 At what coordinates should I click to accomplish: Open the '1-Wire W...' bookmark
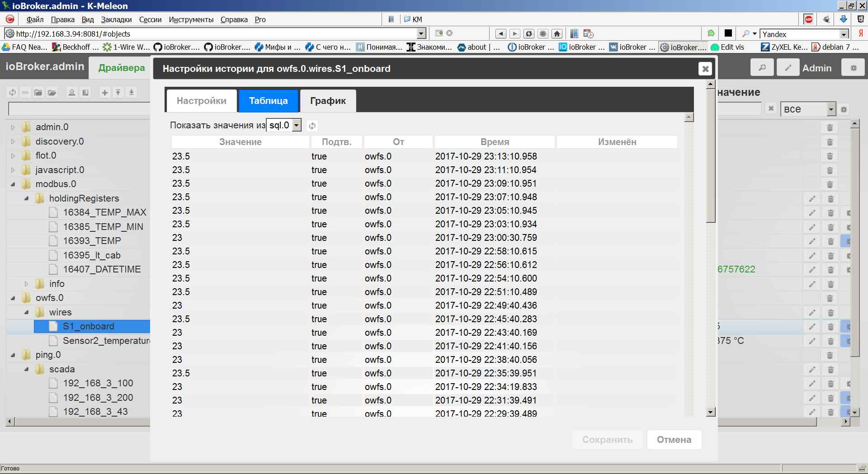[x=126, y=47]
